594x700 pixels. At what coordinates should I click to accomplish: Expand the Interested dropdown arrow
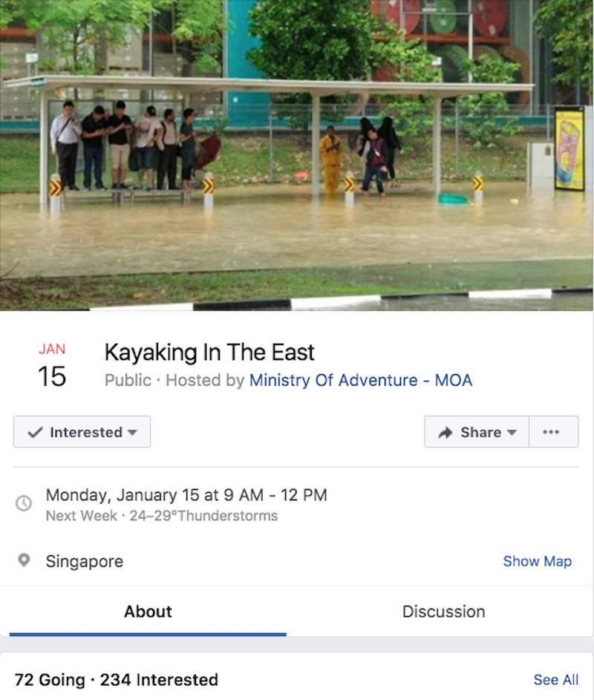point(132,433)
